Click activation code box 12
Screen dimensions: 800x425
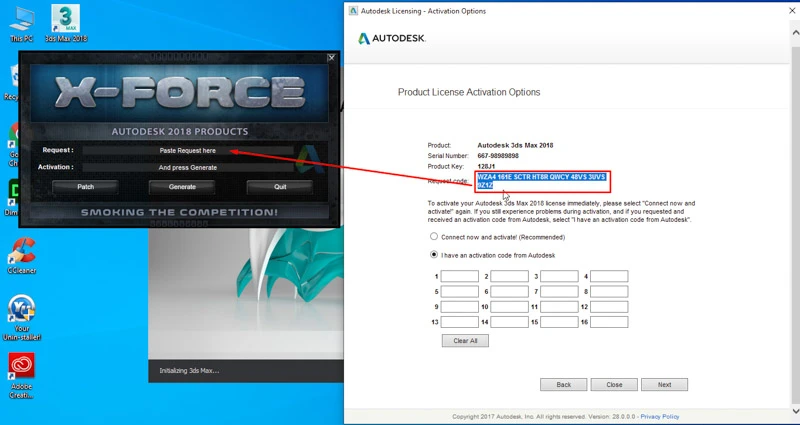coord(609,307)
